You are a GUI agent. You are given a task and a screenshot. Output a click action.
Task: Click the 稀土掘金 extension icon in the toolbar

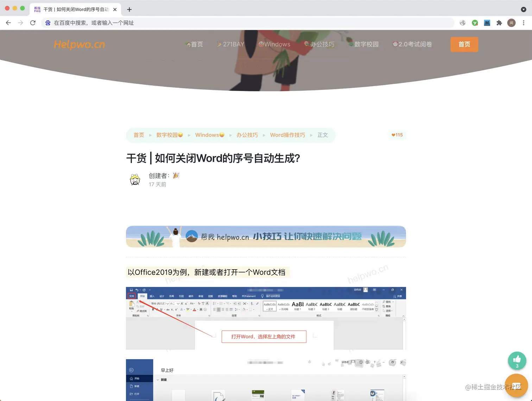click(x=511, y=22)
